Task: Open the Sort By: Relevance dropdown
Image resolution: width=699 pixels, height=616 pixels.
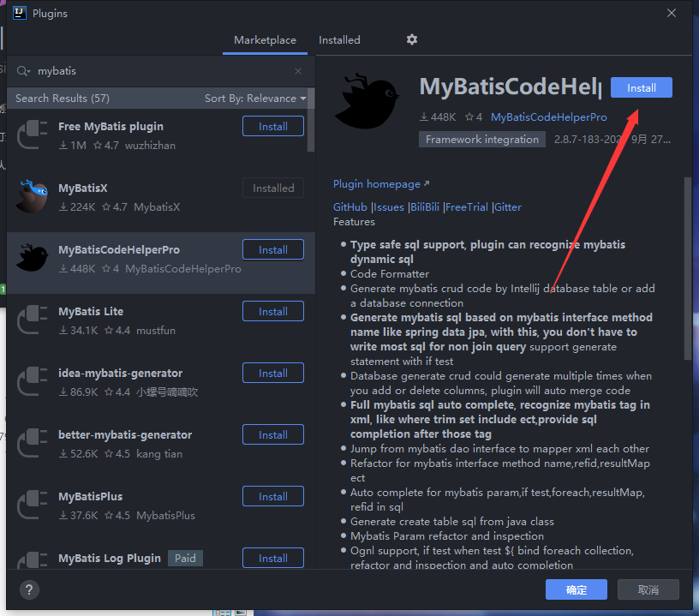Action: pos(255,99)
